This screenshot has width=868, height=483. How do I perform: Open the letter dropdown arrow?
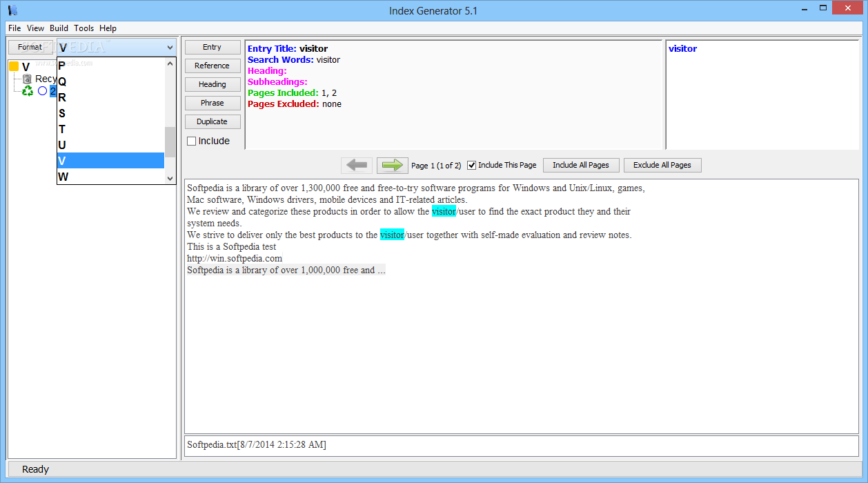pos(170,48)
